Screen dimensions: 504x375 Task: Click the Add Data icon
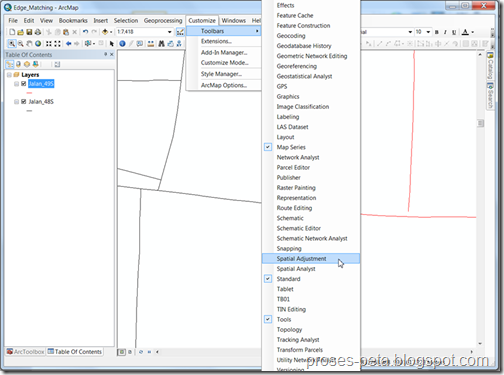coord(105,32)
